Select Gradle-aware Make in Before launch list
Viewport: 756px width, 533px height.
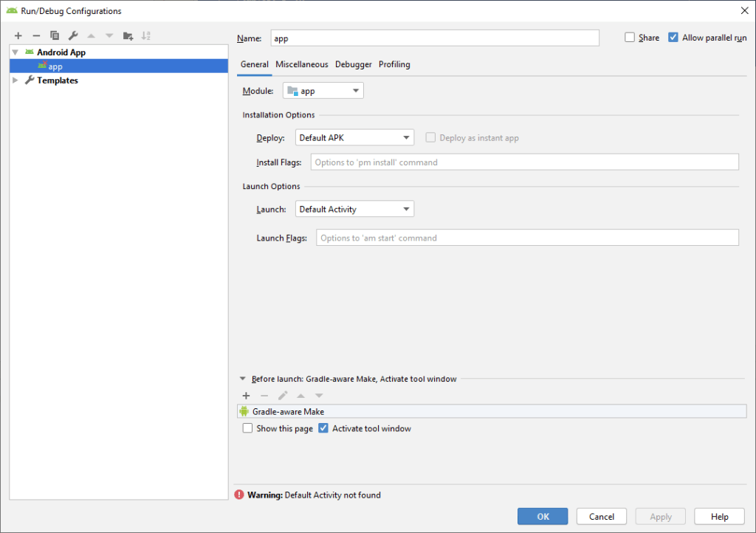(x=288, y=412)
